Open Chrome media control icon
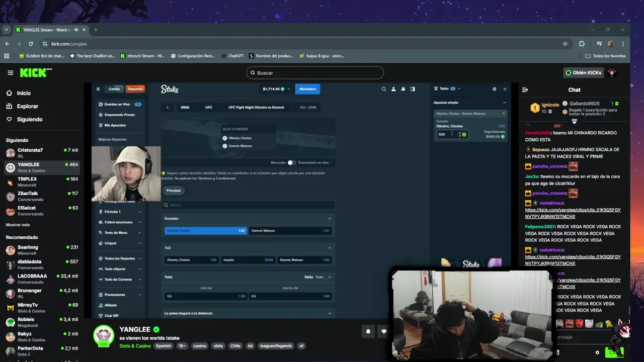Viewport: 644px width, 362px height. (599, 44)
